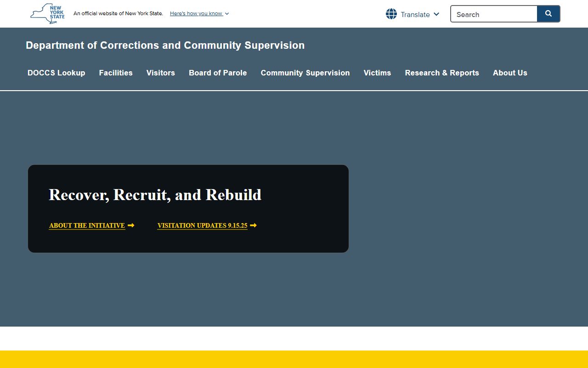Click the globe Translate icon
This screenshot has height=368, width=588.
pyautogui.click(x=391, y=14)
